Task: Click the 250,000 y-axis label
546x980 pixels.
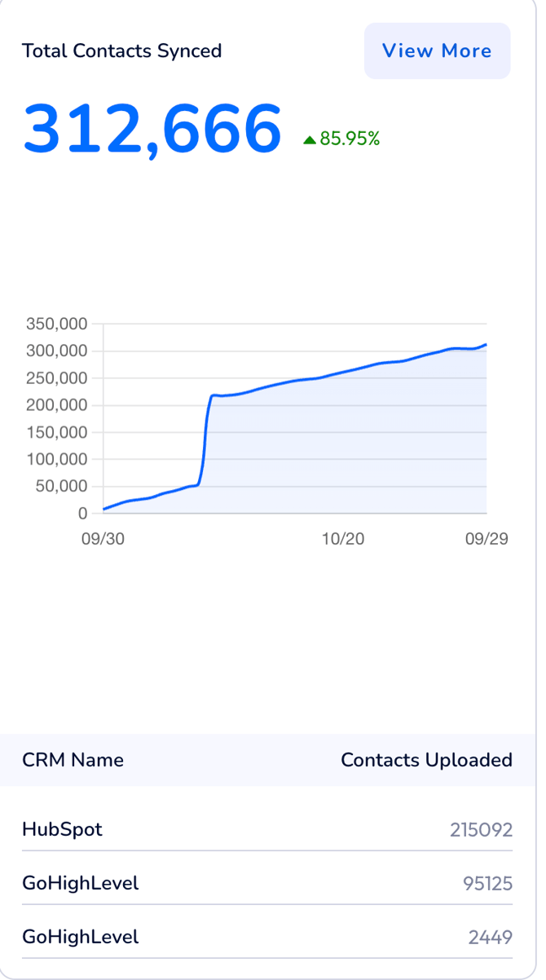Action: [x=56, y=377]
